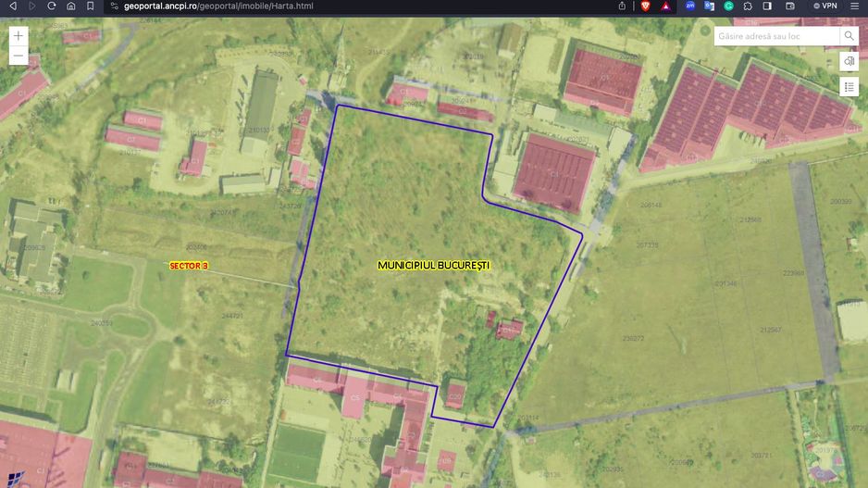Reload the geoportal page

click(x=52, y=6)
